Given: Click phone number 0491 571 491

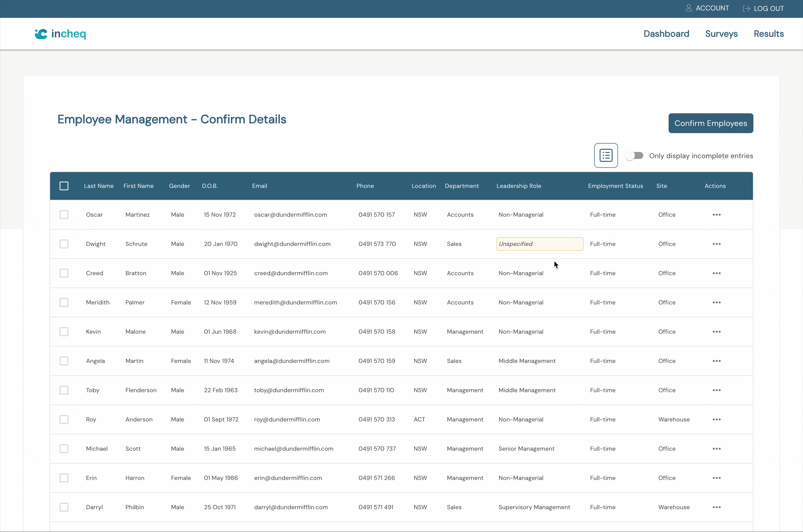Looking at the screenshot, I should click(x=376, y=507).
